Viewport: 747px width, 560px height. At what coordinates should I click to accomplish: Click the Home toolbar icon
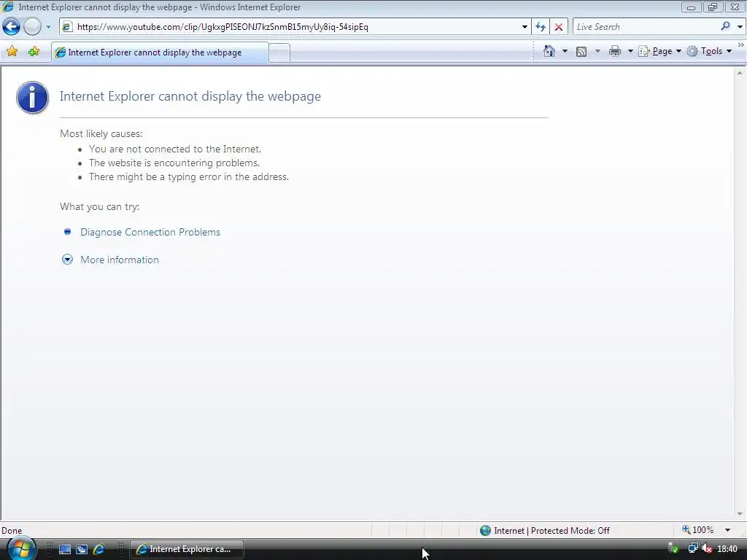point(549,51)
